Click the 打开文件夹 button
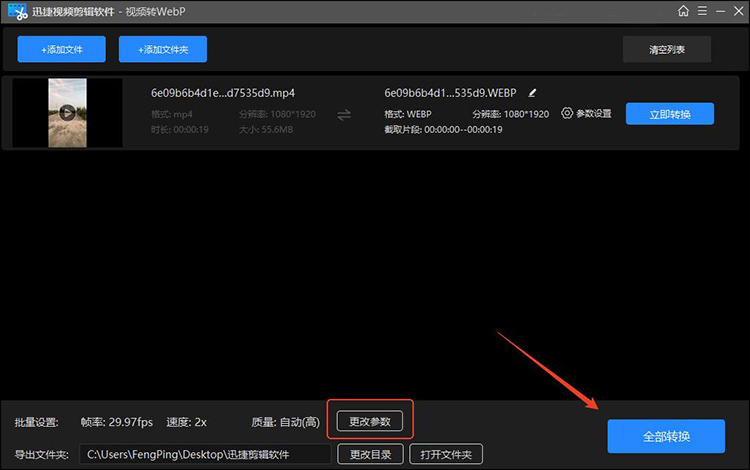750x470 pixels. click(x=446, y=454)
